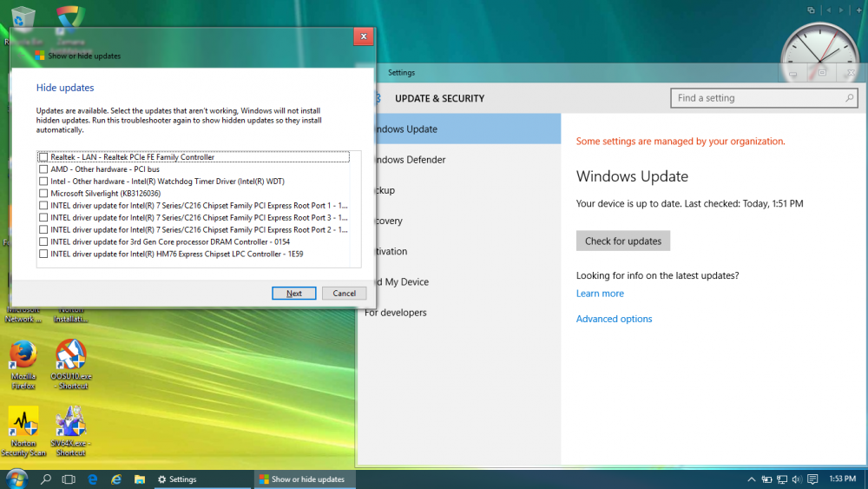Click the battery power tray icon
Viewport: 868px width, 489px height.
(x=766, y=479)
